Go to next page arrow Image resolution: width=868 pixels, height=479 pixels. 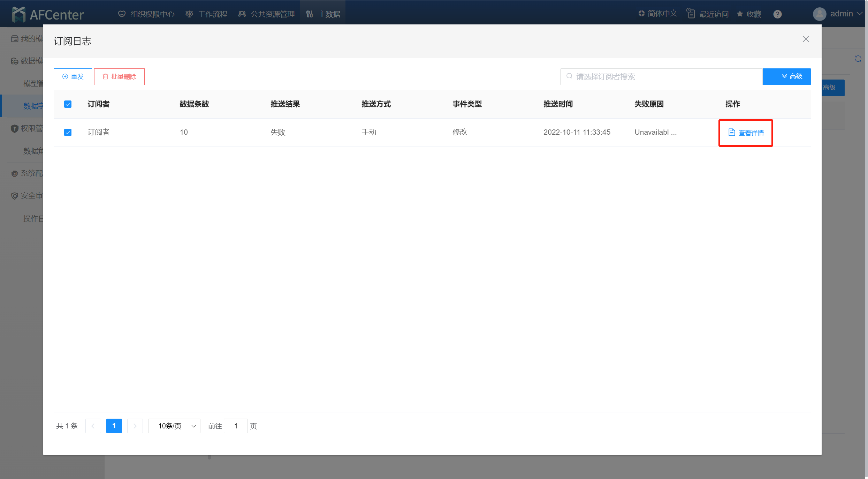[135, 426]
